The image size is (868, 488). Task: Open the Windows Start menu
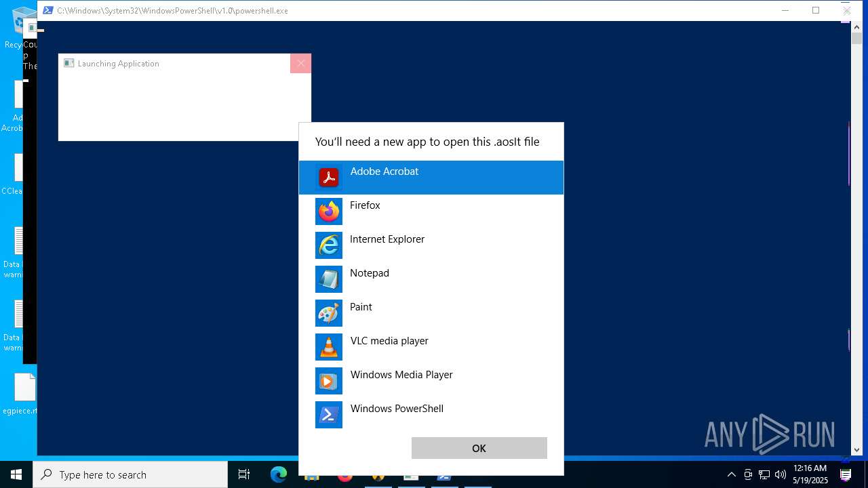point(16,474)
